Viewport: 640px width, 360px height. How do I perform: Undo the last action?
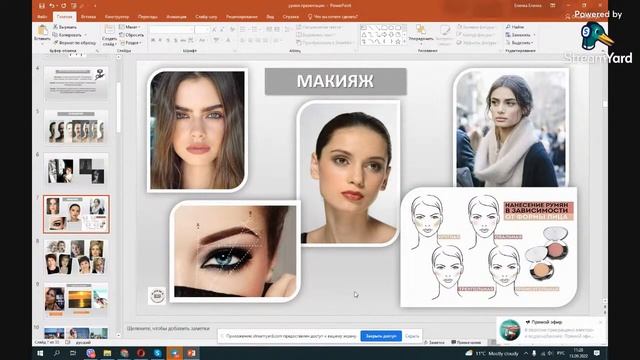(52, 6)
